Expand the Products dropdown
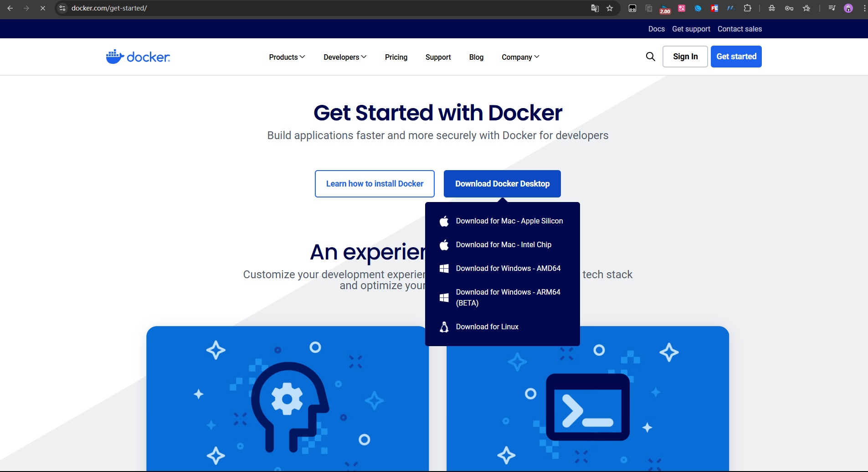The image size is (868, 472). click(286, 57)
